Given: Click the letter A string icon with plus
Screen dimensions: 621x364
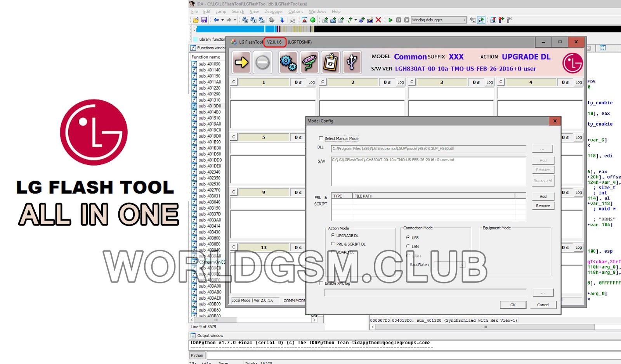Looking at the screenshot, I should click(x=342, y=20).
